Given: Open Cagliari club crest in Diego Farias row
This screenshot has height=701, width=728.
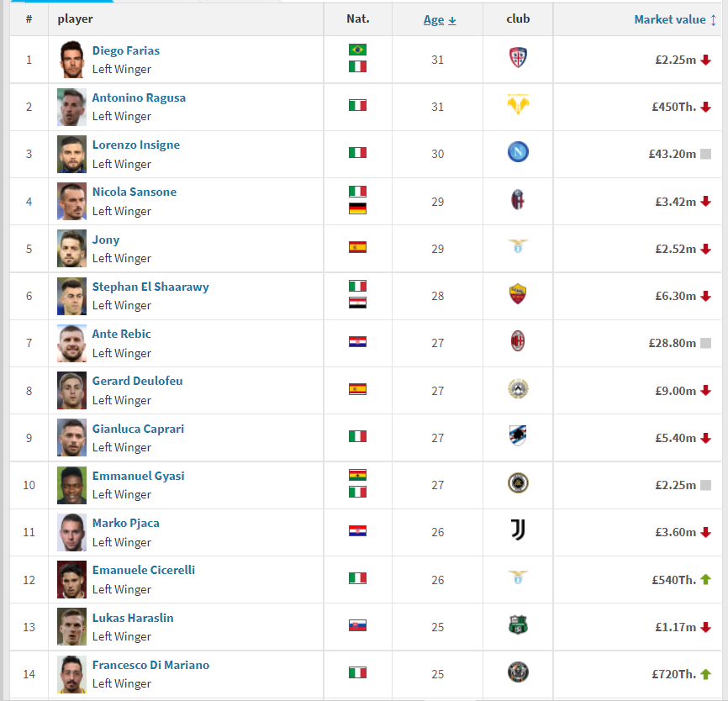Looking at the screenshot, I should 518,58.
